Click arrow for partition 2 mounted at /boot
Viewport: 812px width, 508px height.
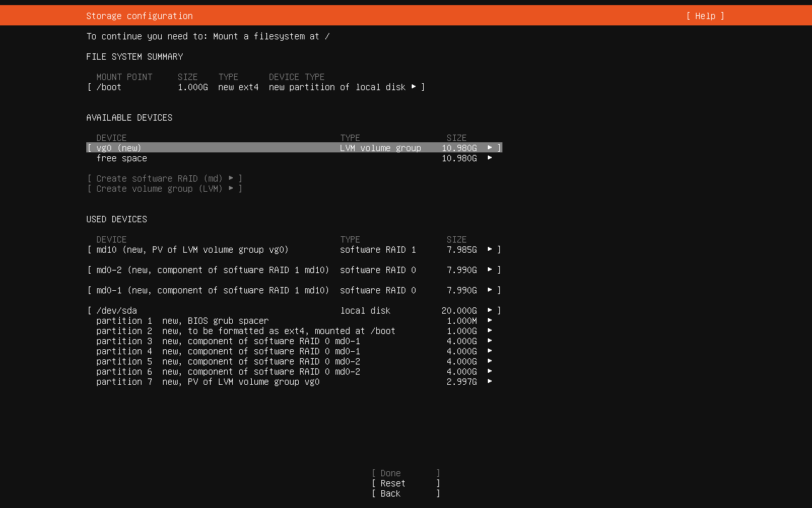(x=489, y=331)
